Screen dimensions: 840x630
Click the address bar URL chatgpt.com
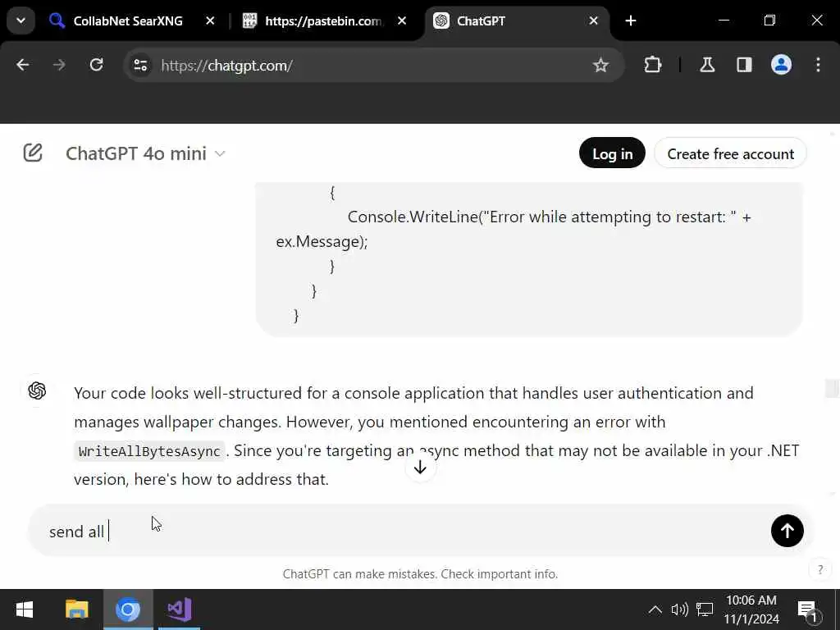(226, 66)
